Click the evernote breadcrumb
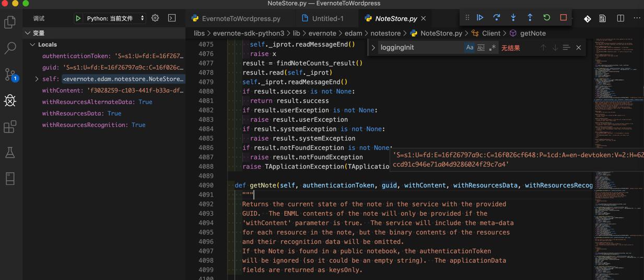 click(322, 33)
